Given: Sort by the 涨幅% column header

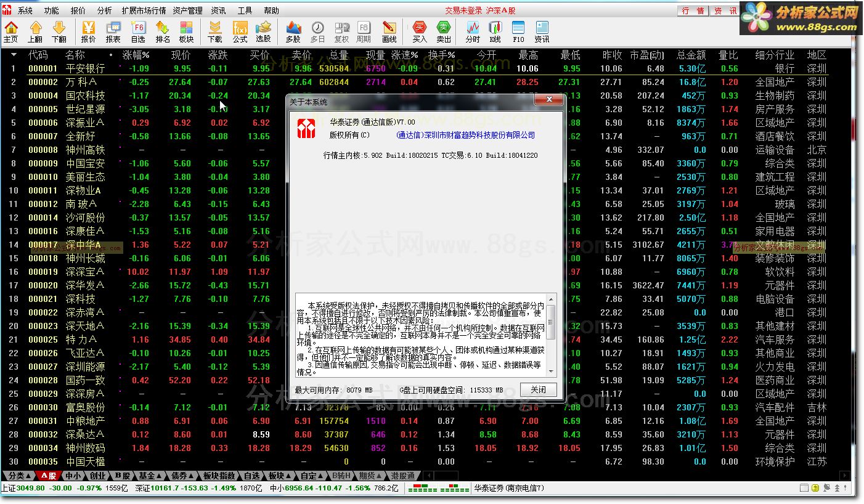Looking at the screenshot, I should (x=136, y=54).
